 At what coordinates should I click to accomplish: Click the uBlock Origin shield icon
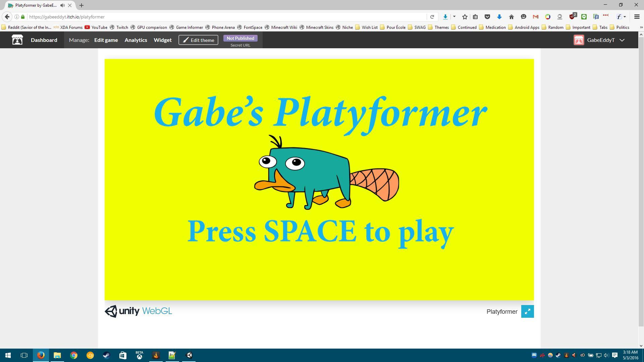[572, 16]
